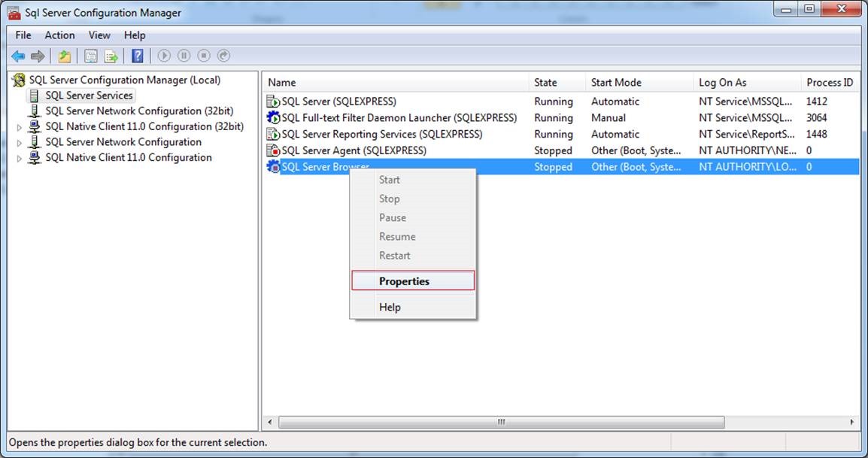
Task: Click the SQL Server Agent service icon
Action: [x=273, y=150]
